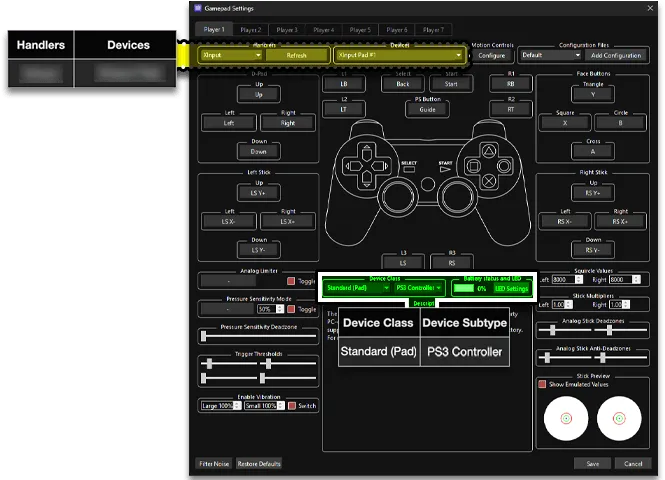The image size is (665, 480).
Task: Click the R2 RT mapping button
Action: [511, 109]
